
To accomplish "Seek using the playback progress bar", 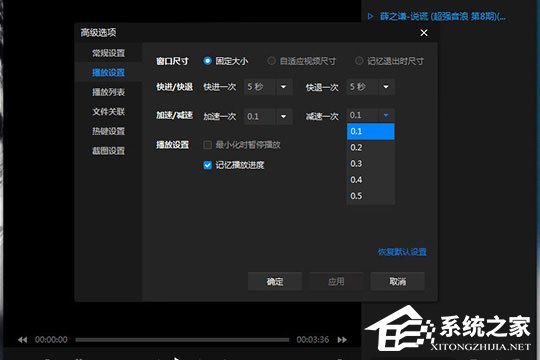I will coord(182,340).
